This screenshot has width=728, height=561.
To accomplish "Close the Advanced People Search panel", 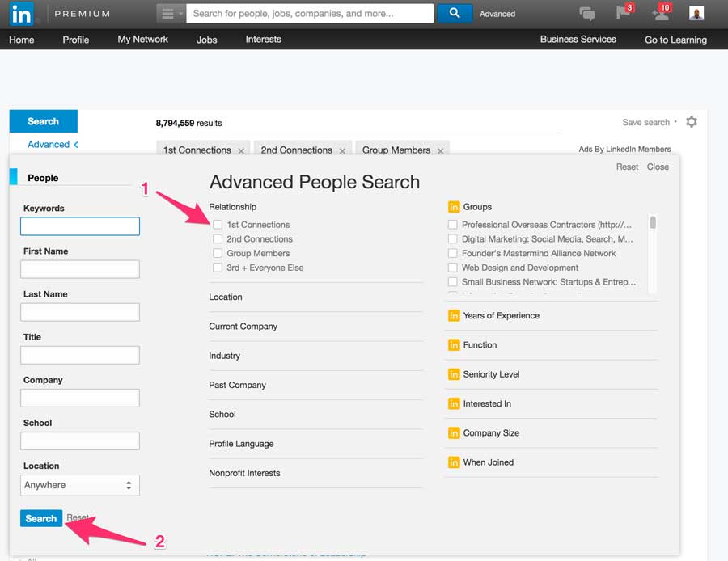I will click(x=658, y=167).
